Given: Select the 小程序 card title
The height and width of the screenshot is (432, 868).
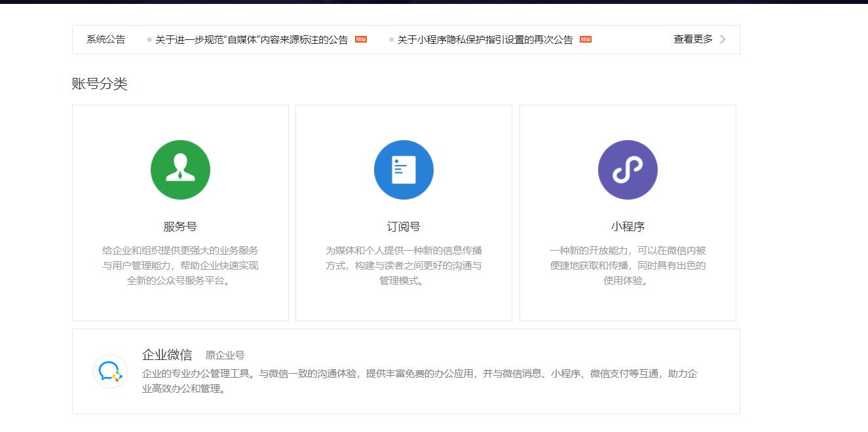Looking at the screenshot, I should coord(628,226).
